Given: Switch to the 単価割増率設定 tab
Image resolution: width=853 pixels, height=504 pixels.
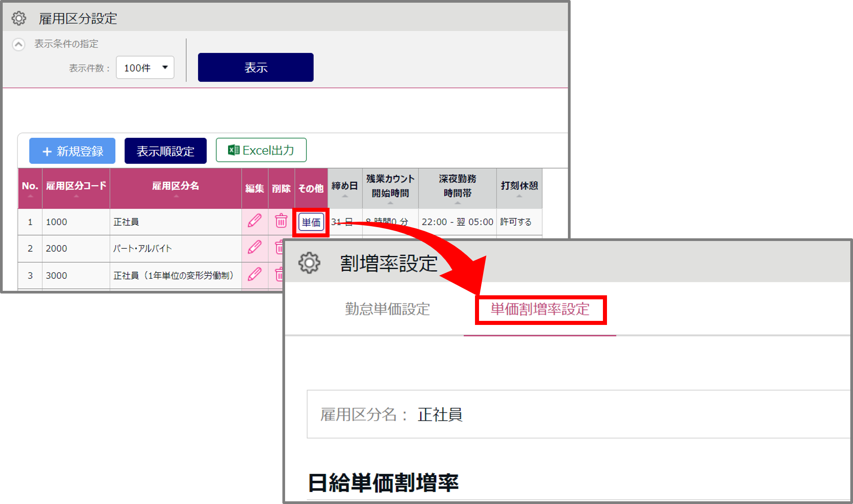Looking at the screenshot, I should [540, 309].
